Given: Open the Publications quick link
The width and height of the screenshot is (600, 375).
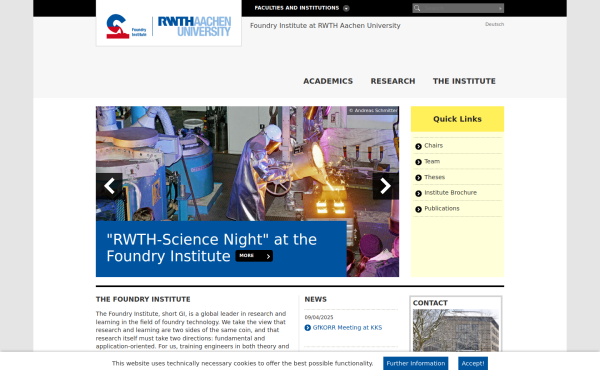Looking at the screenshot, I should click(x=442, y=209).
